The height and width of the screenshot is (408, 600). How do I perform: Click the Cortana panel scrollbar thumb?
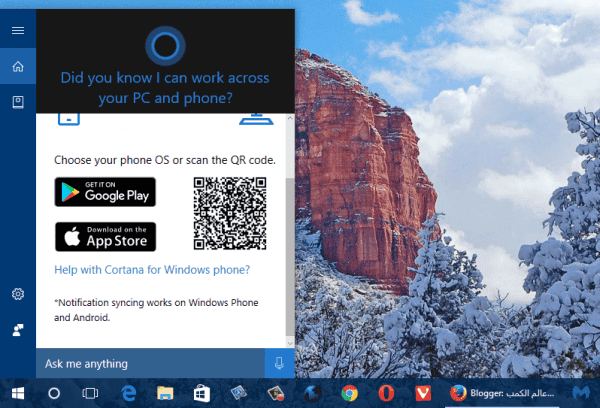[290, 256]
